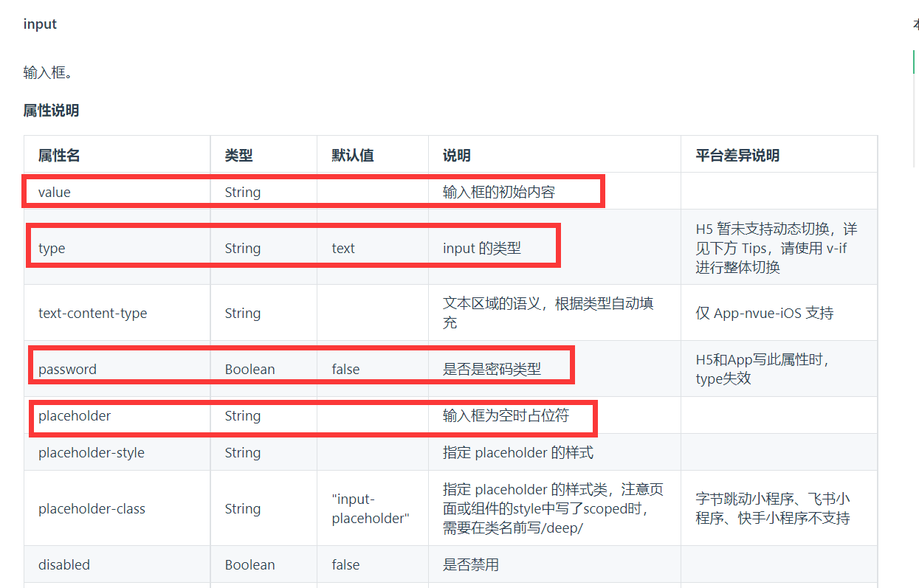Viewport: 919px width, 588px height.
Task: Click the Boolean type in the disabled row
Action: (249, 565)
